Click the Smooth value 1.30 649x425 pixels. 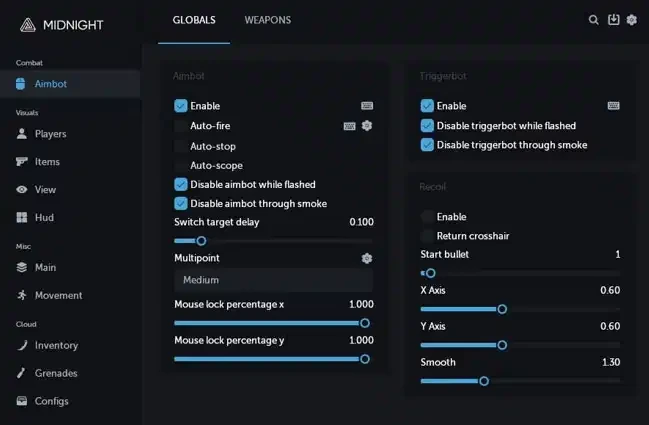[611, 363]
